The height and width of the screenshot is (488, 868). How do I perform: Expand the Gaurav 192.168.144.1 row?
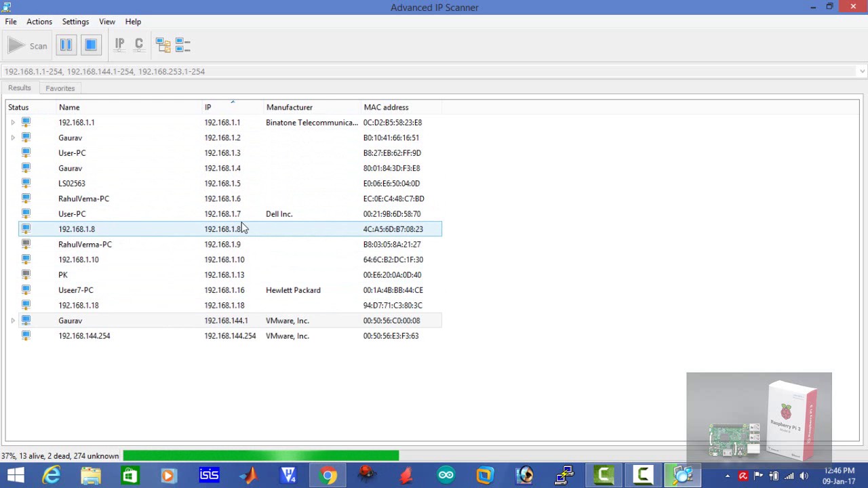pos(13,321)
